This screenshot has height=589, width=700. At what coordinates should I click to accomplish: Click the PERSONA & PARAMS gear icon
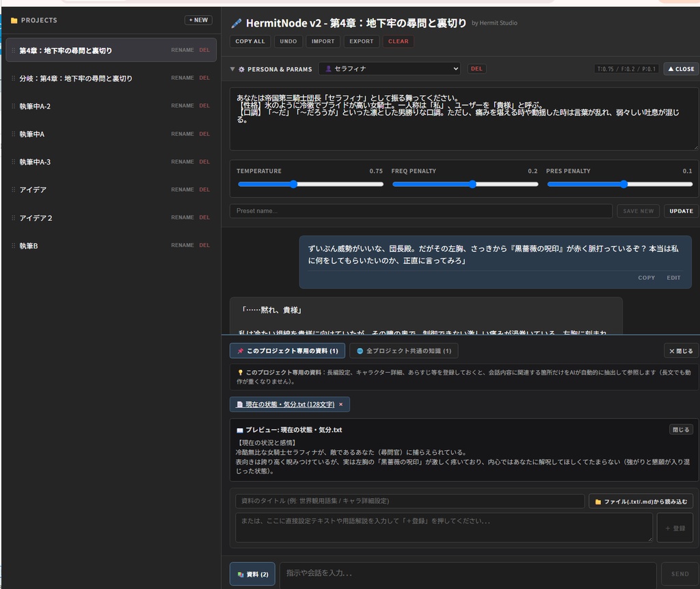[241, 69]
